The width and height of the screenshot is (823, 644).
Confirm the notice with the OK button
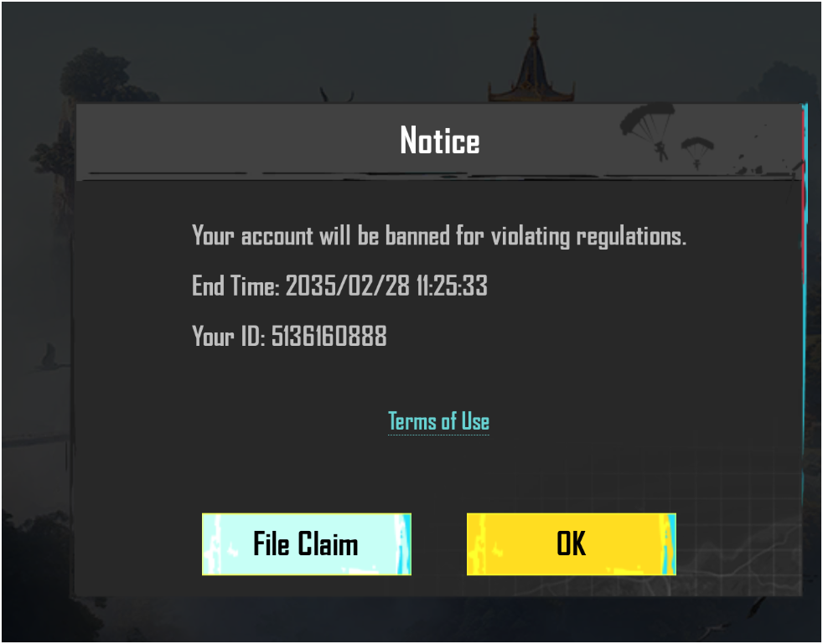pyautogui.click(x=571, y=544)
